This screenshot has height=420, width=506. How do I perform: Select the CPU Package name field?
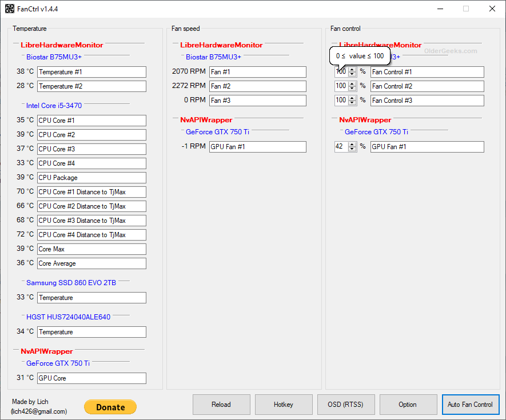tap(91, 177)
